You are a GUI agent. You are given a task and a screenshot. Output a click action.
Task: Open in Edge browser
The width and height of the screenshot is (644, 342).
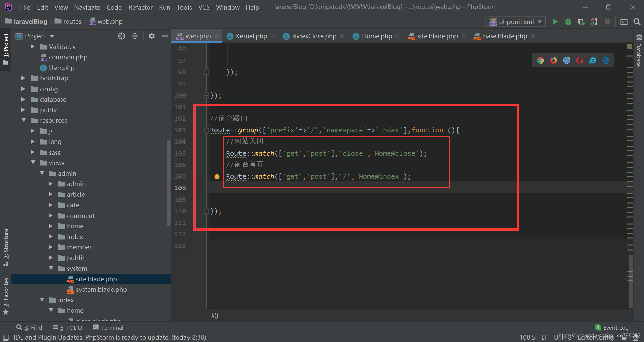pos(606,60)
